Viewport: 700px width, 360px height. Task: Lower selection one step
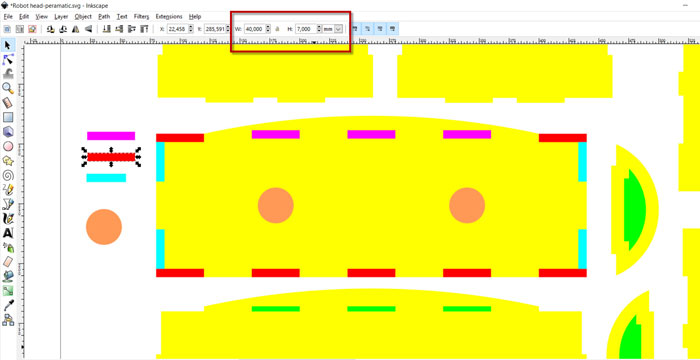coord(119,29)
